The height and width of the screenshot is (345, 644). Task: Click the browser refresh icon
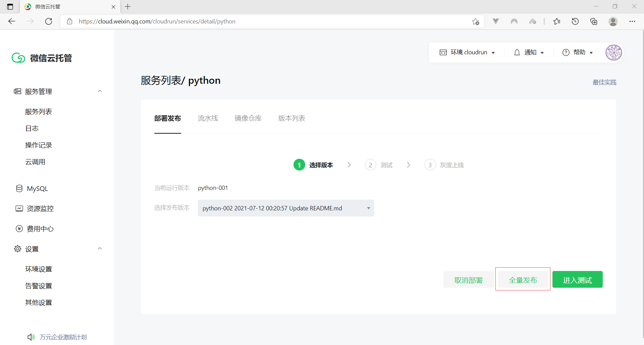point(49,21)
